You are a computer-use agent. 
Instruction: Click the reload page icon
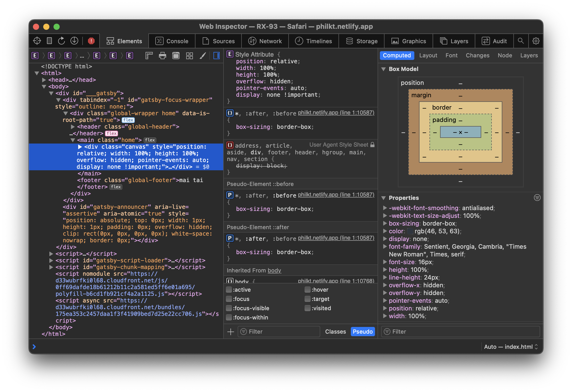[x=61, y=41]
